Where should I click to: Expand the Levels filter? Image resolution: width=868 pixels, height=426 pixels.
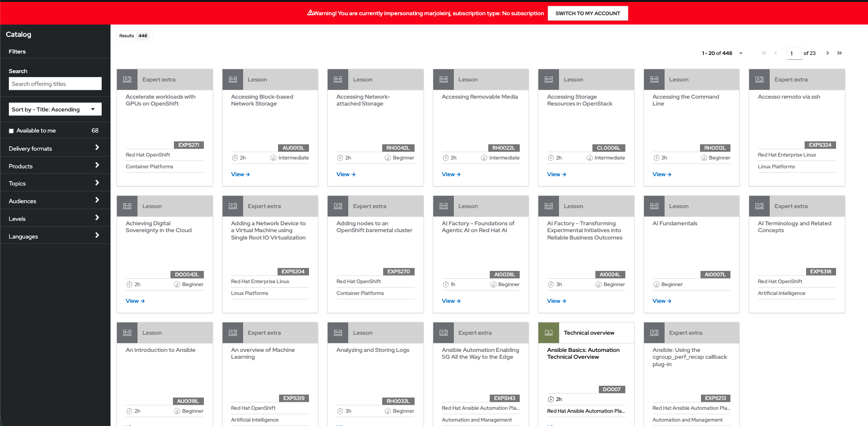(x=55, y=218)
